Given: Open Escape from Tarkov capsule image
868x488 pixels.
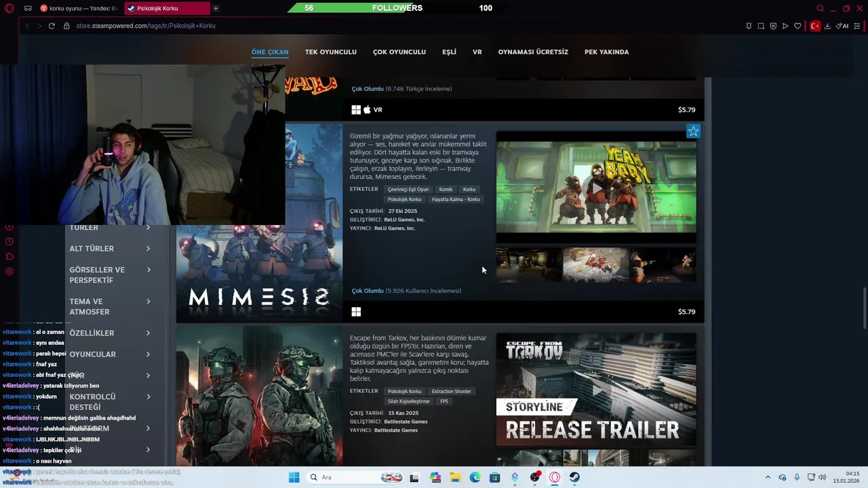Looking at the screenshot, I should [259, 396].
